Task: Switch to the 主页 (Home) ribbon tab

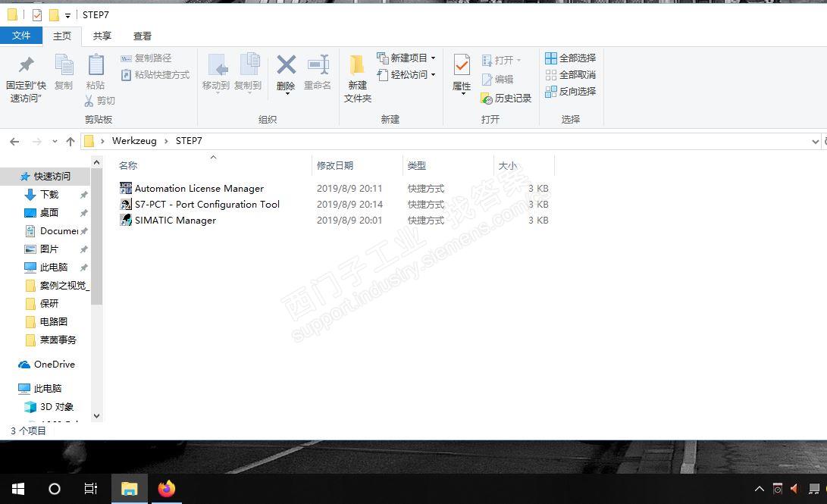Action: tap(61, 36)
